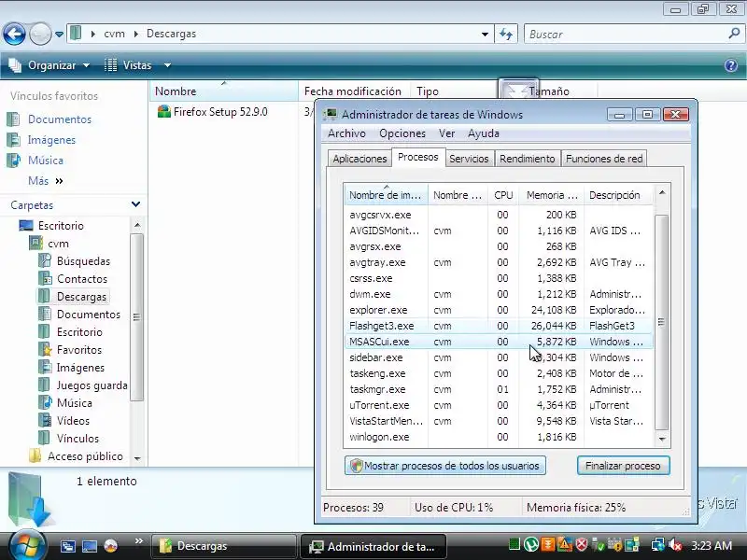Viewport: 747px width, 560px height.
Task: Click the Buscar search field
Action: point(627,35)
